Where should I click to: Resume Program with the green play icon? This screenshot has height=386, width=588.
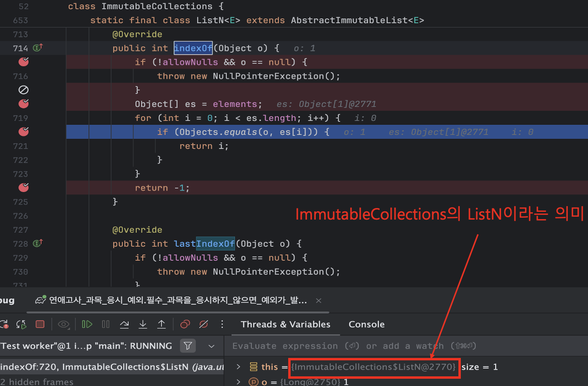87,324
